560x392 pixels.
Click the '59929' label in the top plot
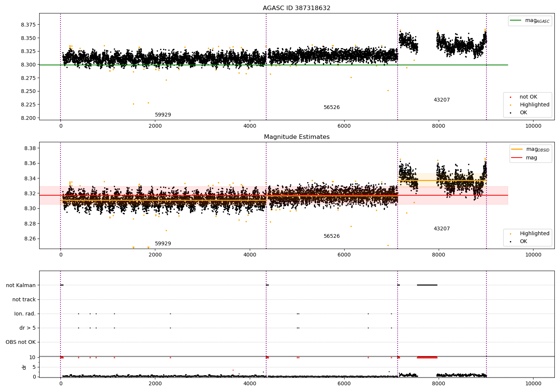pyautogui.click(x=163, y=115)
